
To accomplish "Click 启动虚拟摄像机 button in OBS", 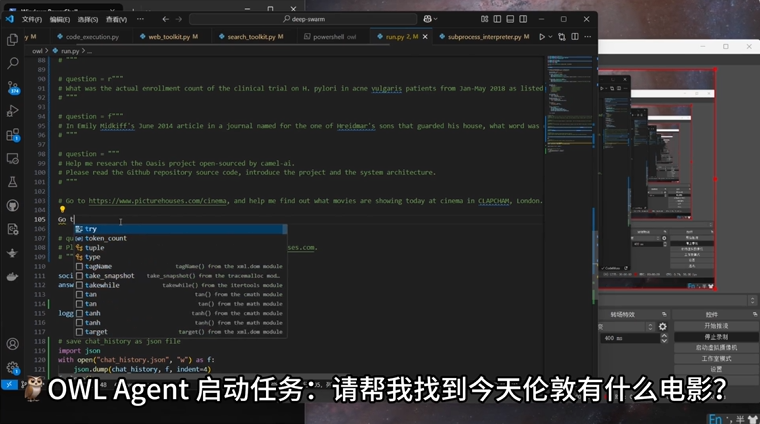I will (716, 347).
